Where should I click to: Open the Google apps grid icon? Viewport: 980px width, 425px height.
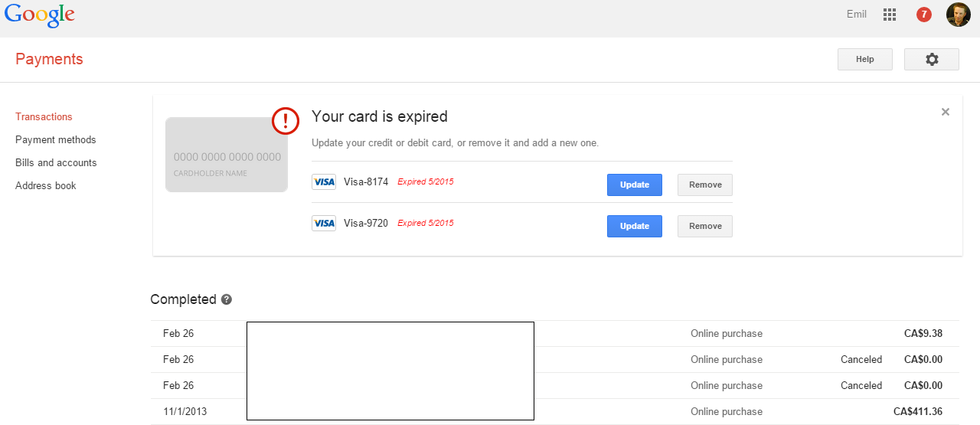click(890, 15)
